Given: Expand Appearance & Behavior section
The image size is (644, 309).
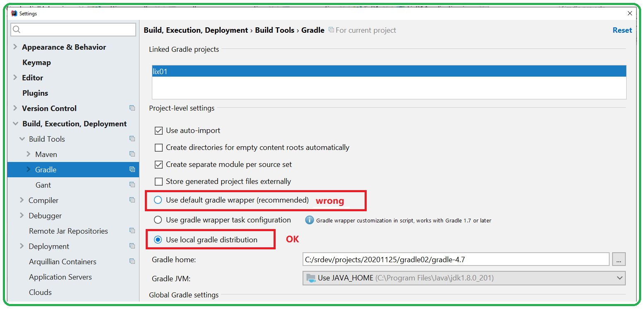Looking at the screenshot, I should [15, 47].
